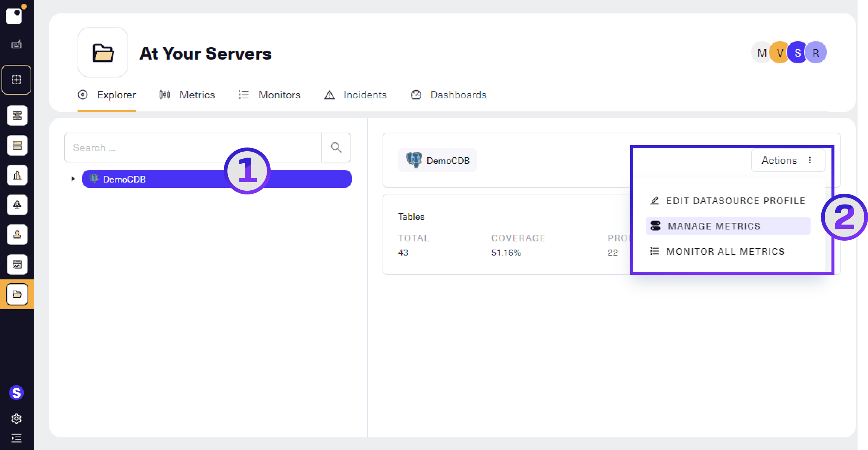
Task: Click the search magnifier icon
Action: click(x=336, y=148)
